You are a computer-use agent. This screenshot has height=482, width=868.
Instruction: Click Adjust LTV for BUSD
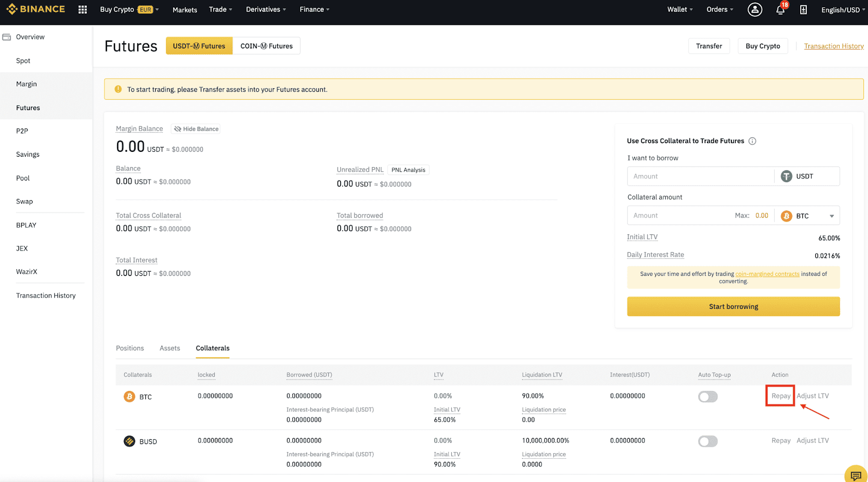pos(813,440)
